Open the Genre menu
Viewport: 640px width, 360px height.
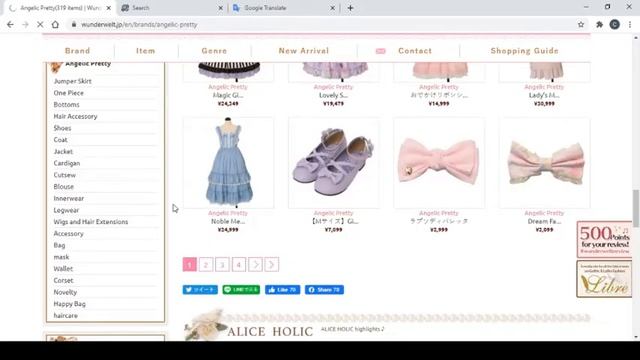[214, 51]
